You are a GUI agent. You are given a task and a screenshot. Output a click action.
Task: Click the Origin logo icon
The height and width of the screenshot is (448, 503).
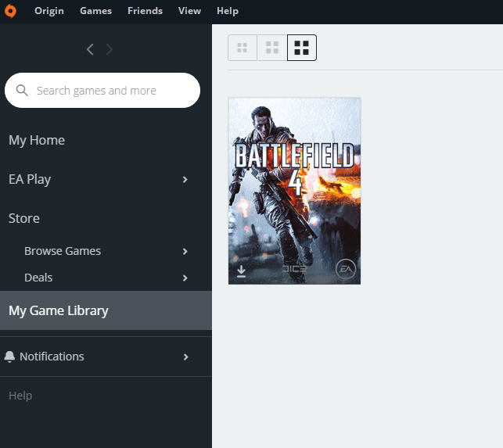pyautogui.click(x=10, y=11)
